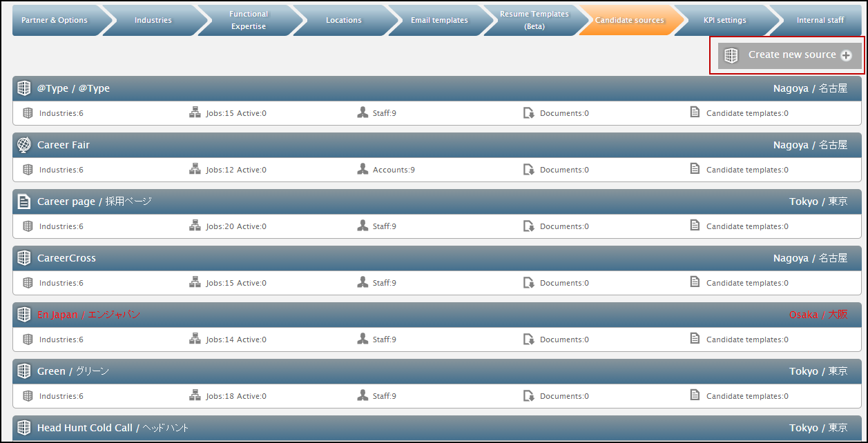Click Accounts:9 under Career Fair
The image size is (868, 443).
pyautogui.click(x=394, y=170)
